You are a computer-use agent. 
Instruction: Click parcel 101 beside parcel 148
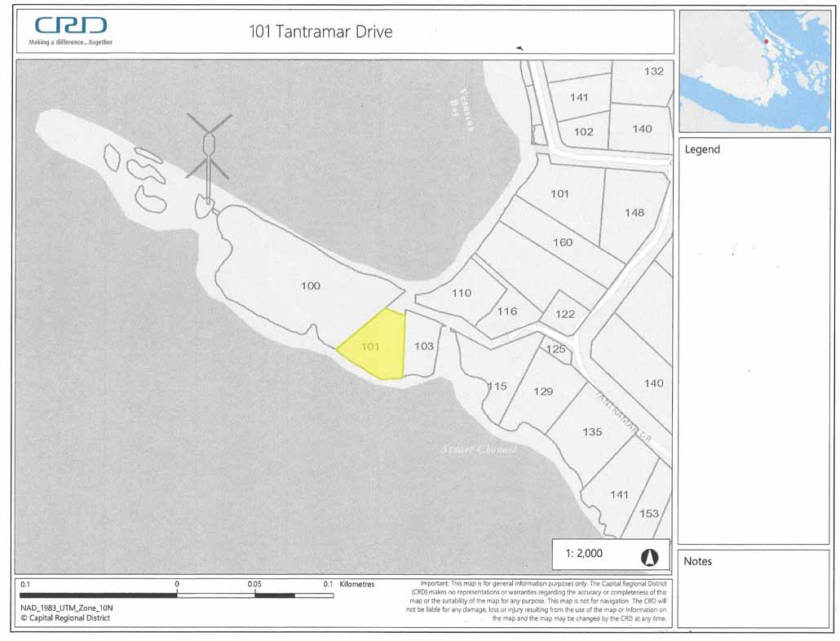tap(559, 194)
